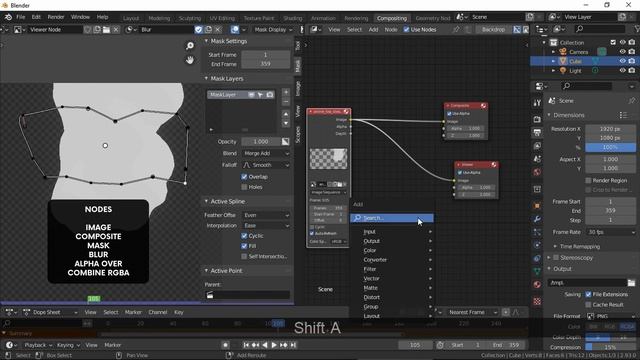Open the Object Constraints properties tab
The image size is (640, 360).
537,258
